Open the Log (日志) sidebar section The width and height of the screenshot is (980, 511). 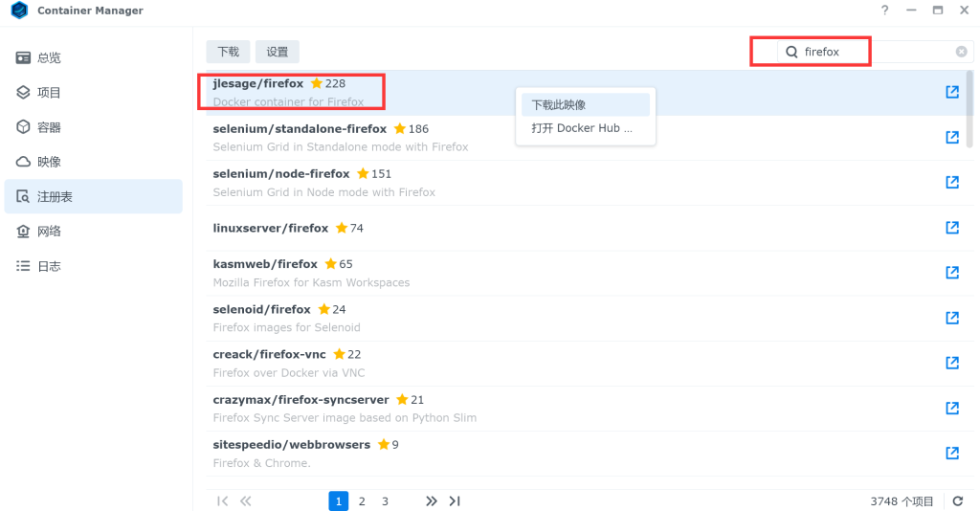pyautogui.click(x=93, y=266)
